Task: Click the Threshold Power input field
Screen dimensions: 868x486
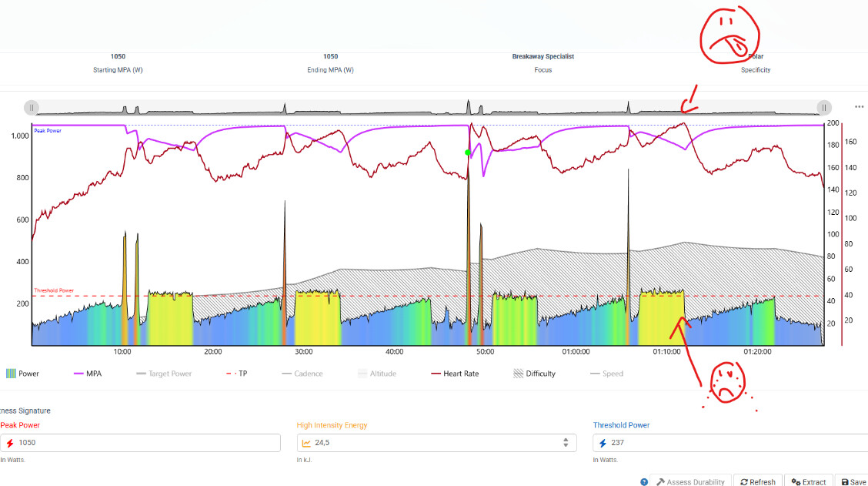Action: [731, 443]
